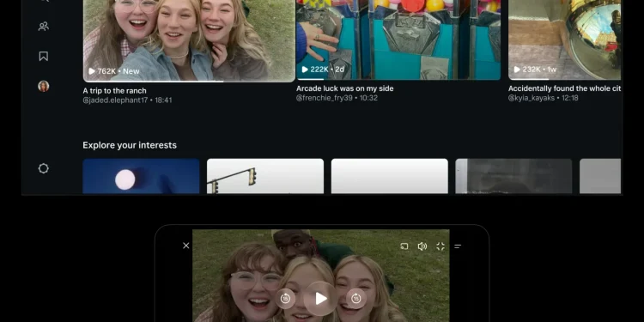This screenshot has height=322, width=644.
Task: Open the blank white interest card
Action: 389,176
